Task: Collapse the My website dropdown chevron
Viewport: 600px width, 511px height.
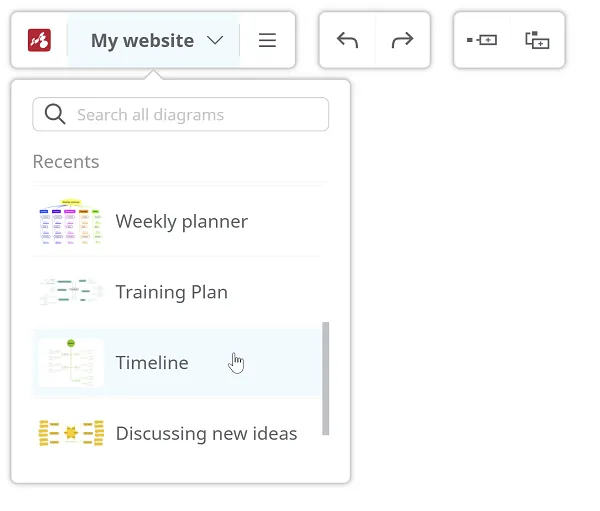Action: (x=215, y=40)
